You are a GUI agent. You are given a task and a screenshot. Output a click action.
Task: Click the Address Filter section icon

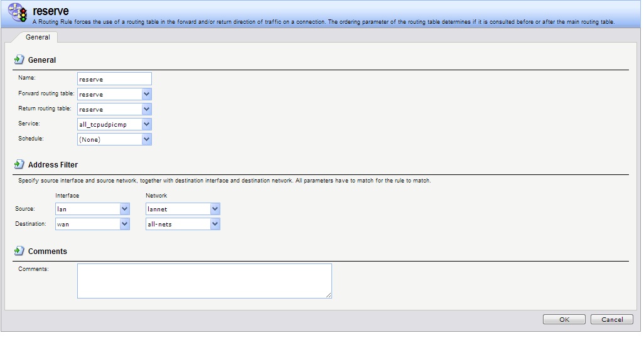tap(19, 164)
